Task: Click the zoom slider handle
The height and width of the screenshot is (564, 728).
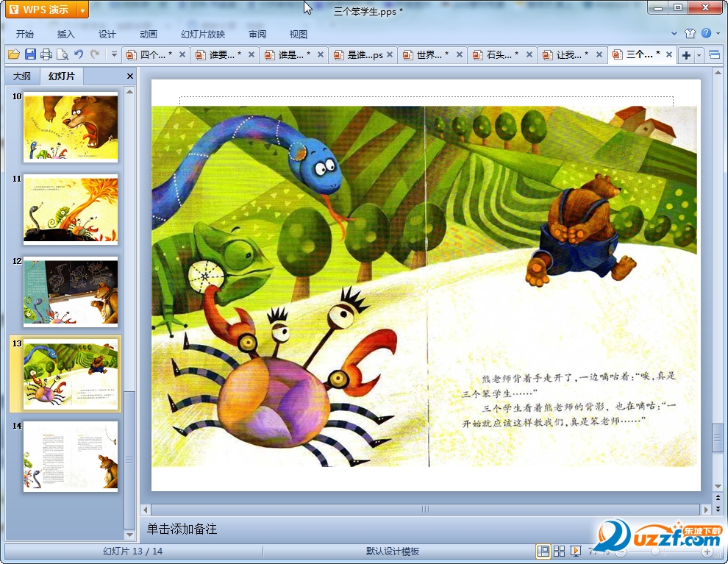Action: pyautogui.click(x=655, y=551)
